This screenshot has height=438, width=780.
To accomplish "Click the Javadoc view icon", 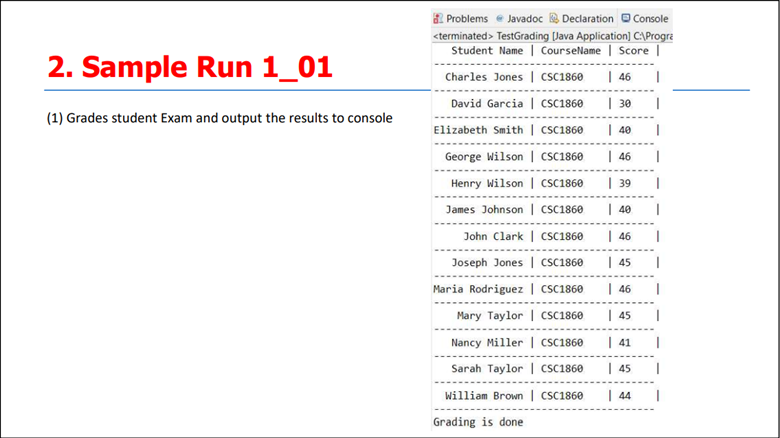I will click(x=499, y=18).
